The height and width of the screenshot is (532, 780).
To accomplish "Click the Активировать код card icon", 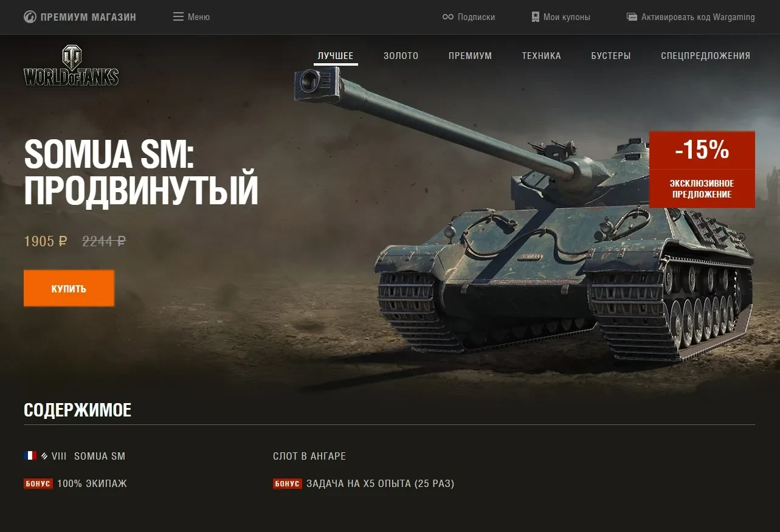I will [632, 17].
